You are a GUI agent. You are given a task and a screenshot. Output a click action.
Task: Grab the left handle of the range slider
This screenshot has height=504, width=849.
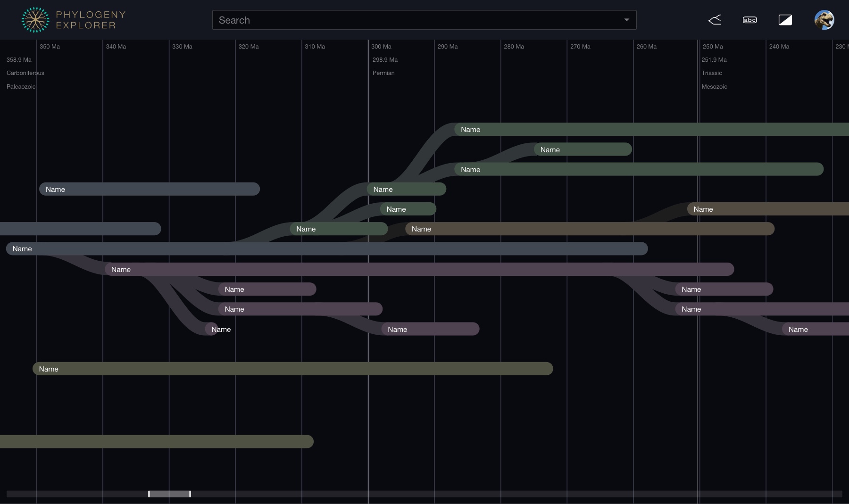(x=149, y=494)
